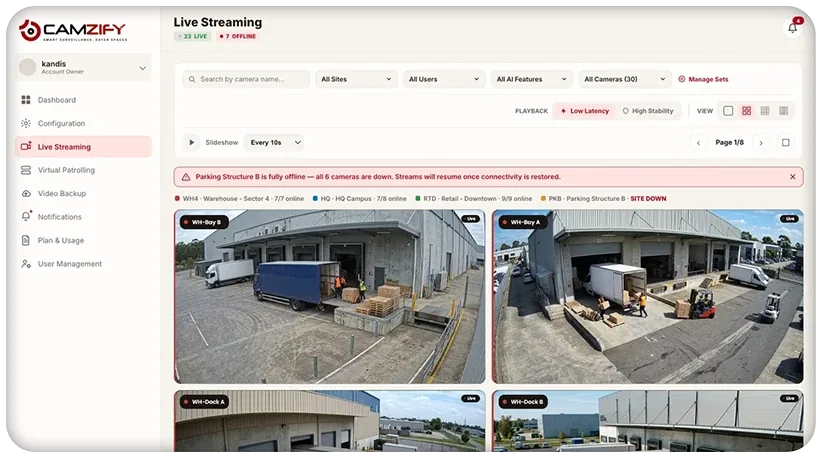
Task: Click the Camzify logo
Action: click(73, 30)
